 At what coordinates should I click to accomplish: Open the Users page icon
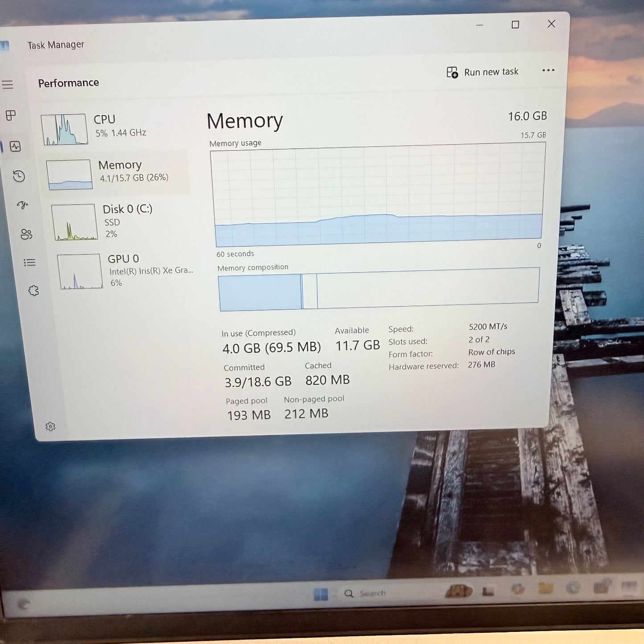coord(26,234)
